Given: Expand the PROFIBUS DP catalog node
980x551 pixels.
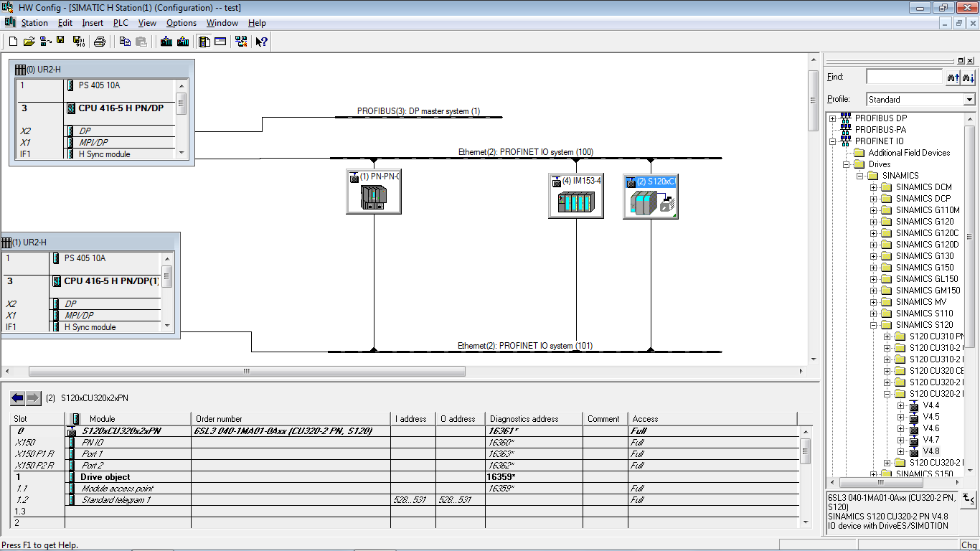Looking at the screenshot, I should pos(833,118).
